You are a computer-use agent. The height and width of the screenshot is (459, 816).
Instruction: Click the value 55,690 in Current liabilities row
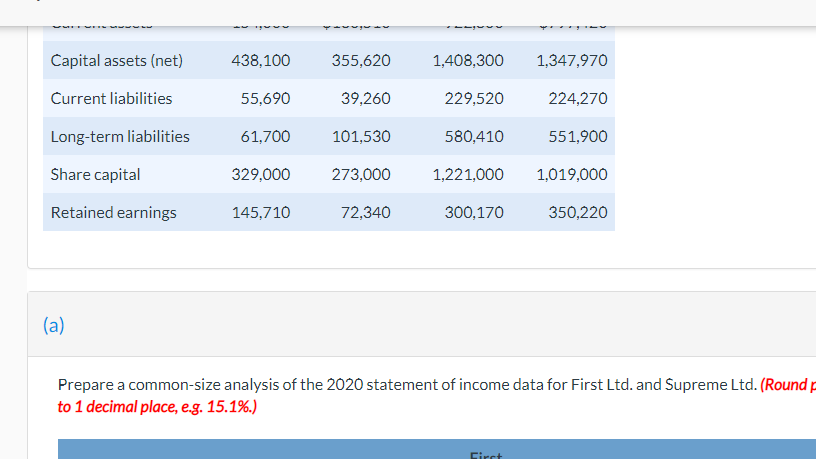click(265, 98)
